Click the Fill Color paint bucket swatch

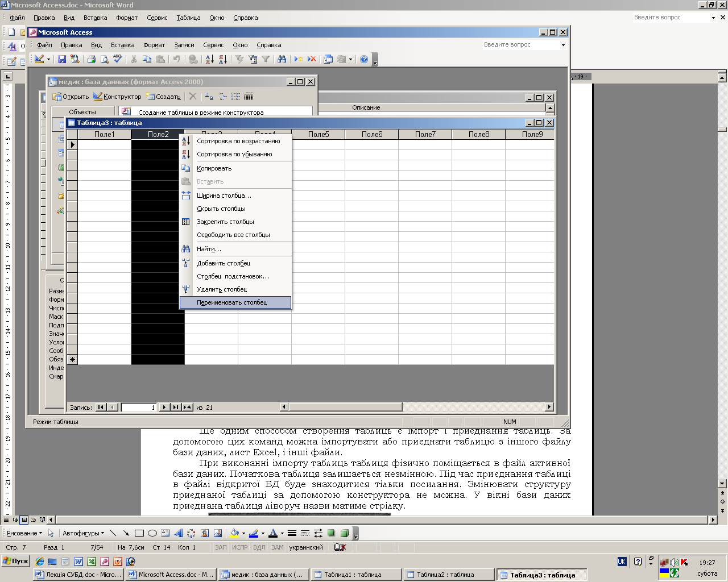234,533
